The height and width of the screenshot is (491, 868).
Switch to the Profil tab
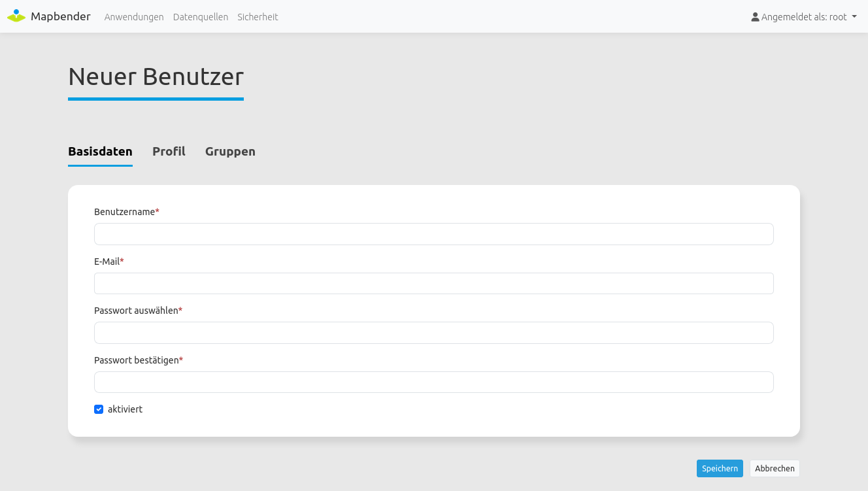(169, 152)
